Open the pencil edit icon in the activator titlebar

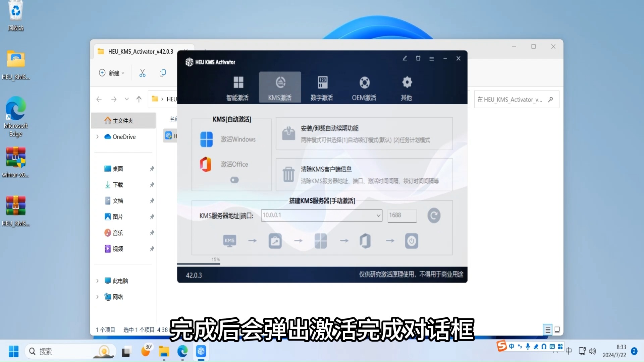405,58
